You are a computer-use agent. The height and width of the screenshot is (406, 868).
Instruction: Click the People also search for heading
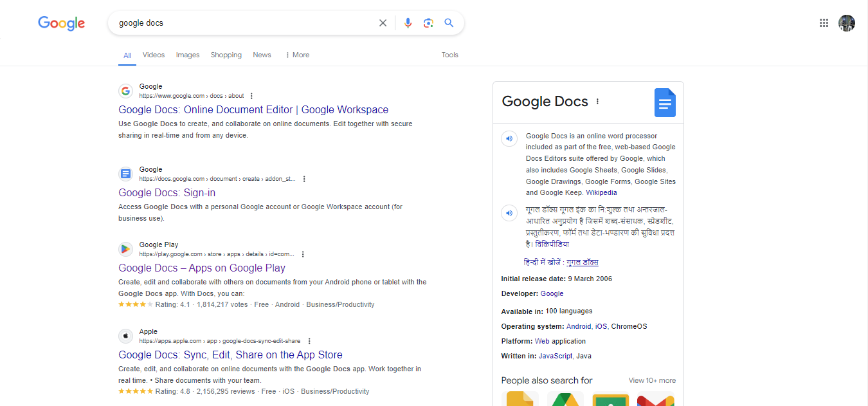pos(547,380)
